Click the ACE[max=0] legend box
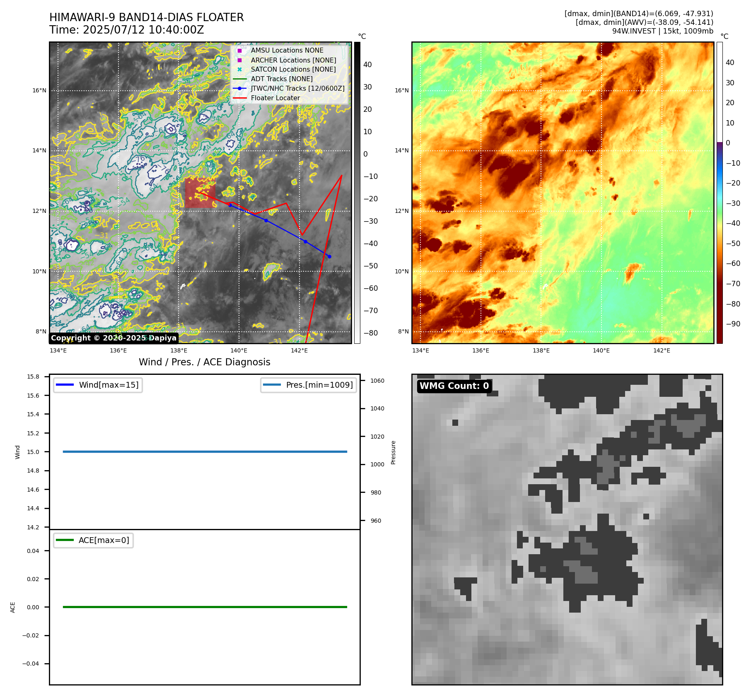 point(93,540)
